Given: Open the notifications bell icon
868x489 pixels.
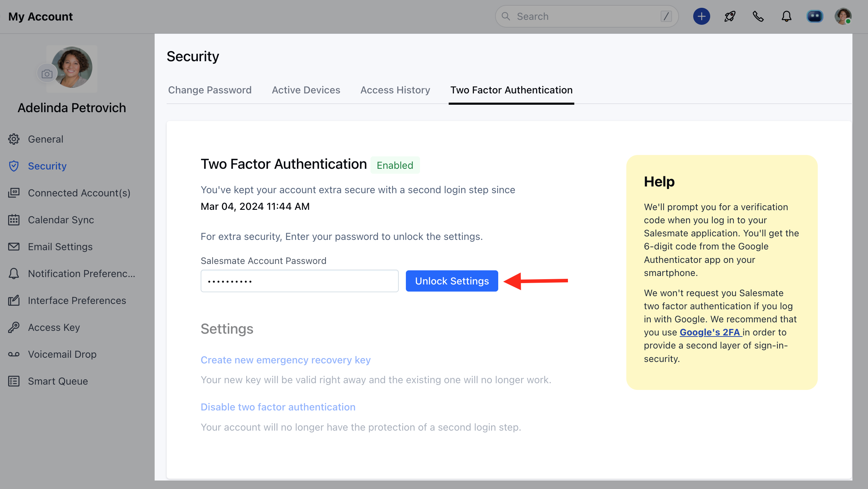Looking at the screenshot, I should coord(786,16).
